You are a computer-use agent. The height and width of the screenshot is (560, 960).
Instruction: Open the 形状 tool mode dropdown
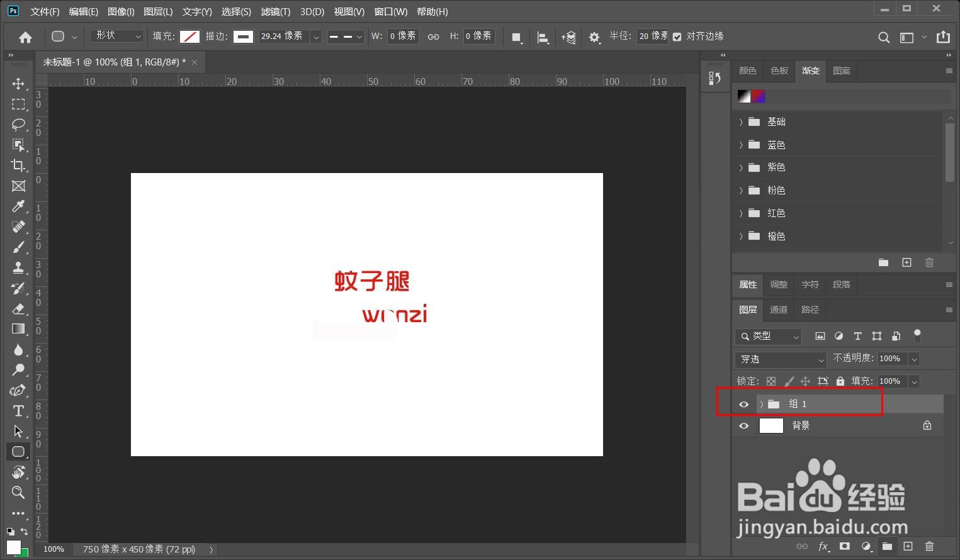pyautogui.click(x=116, y=36)
